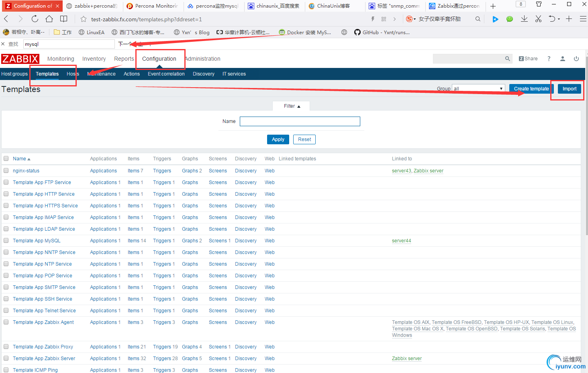
Task: Open the Monitoring menu
Action: pyautogui.click(x=61, y=59)
